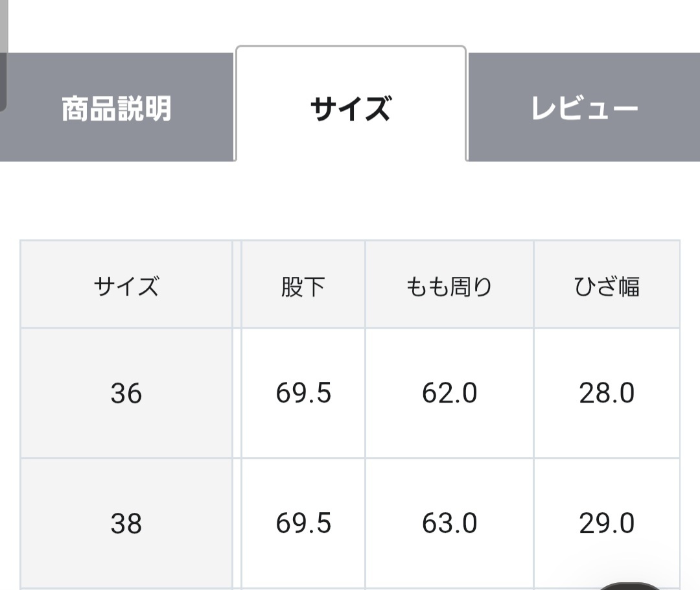The image size is (700, 590).
Task: Click the narrow divider column beside the サイズ header
Action: (237, 285)
